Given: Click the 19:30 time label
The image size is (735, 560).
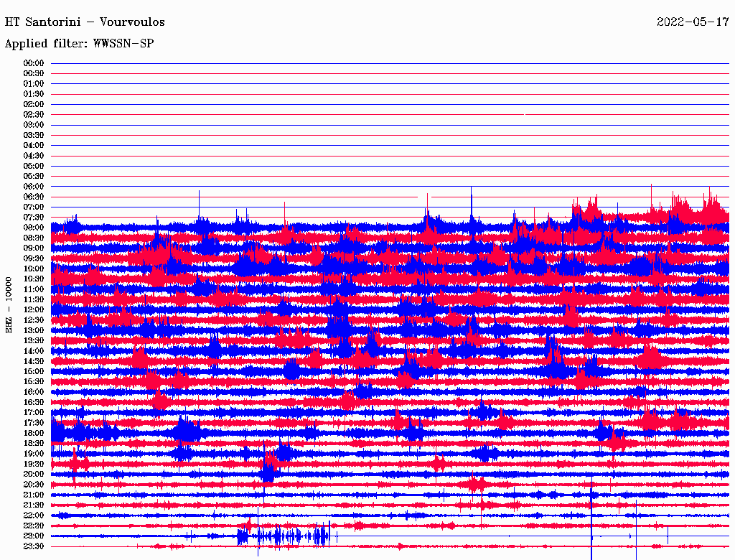Looking at the screenshot, I should [x=34, y=465].
